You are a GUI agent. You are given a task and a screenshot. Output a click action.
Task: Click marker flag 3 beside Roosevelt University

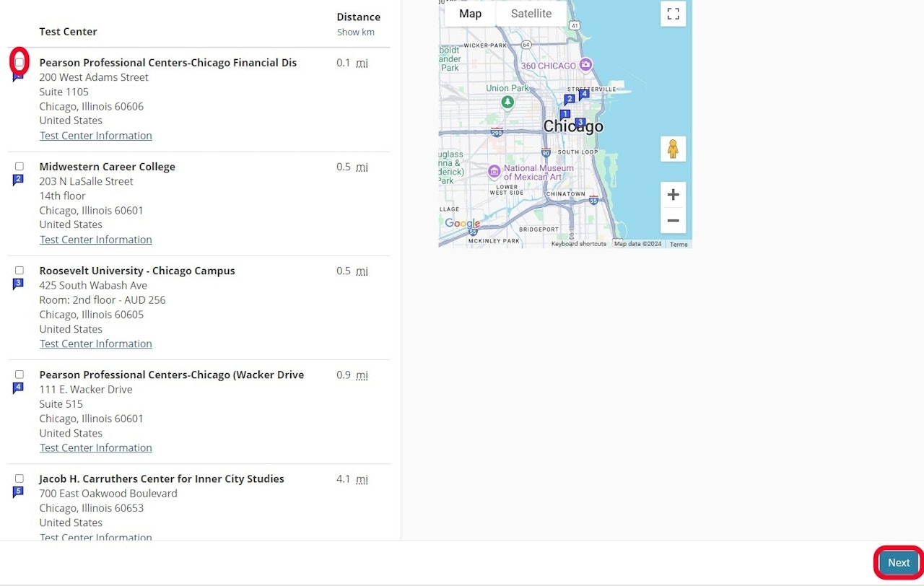[x=18, y=284]
